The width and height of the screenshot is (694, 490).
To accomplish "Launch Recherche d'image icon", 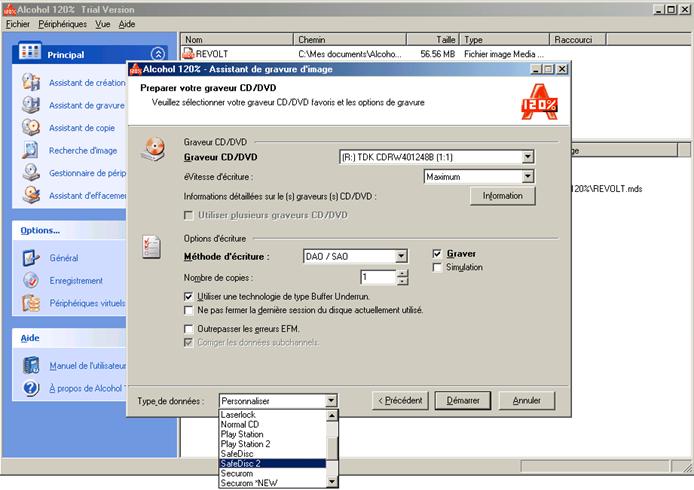I will pyautogui.click(x=31, y=150).
